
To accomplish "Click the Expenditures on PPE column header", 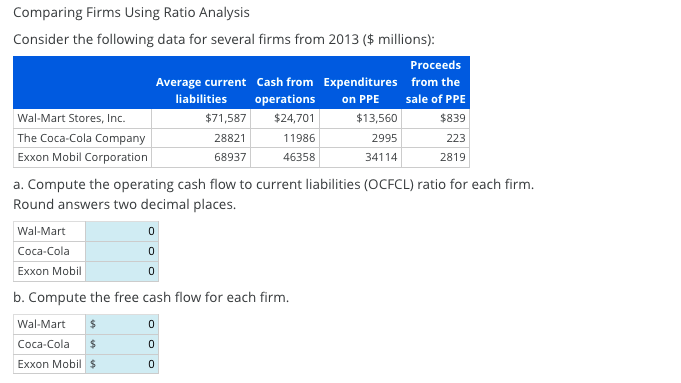I will coord(360,91).
